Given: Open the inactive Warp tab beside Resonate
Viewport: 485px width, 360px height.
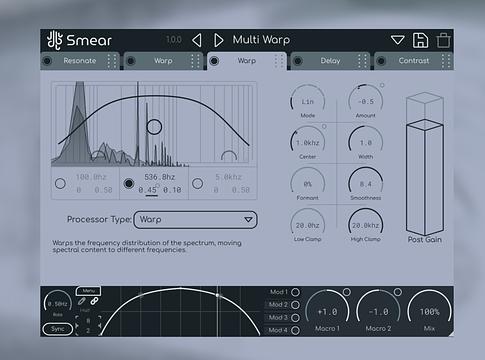Looking at the screenshot, I should [x=163, y=61].
